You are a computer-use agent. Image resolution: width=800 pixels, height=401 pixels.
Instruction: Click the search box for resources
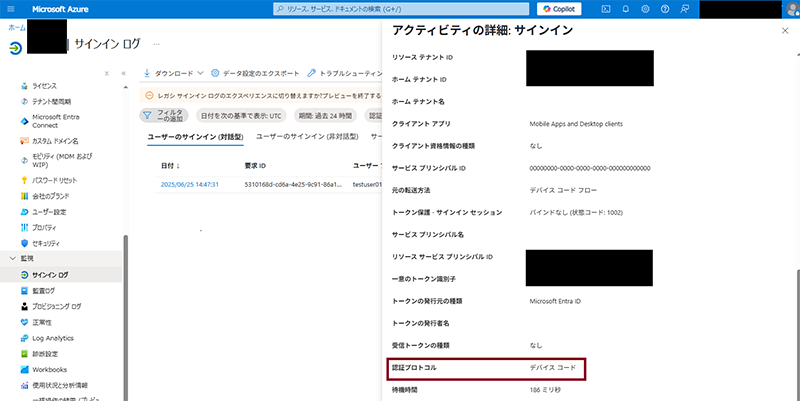(x=400, y=9)
